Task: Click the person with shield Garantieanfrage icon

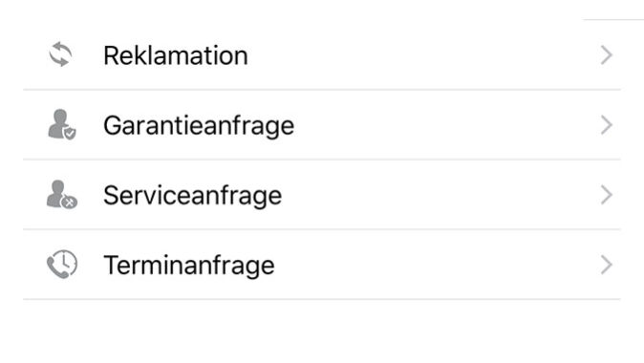Action: 62,124
